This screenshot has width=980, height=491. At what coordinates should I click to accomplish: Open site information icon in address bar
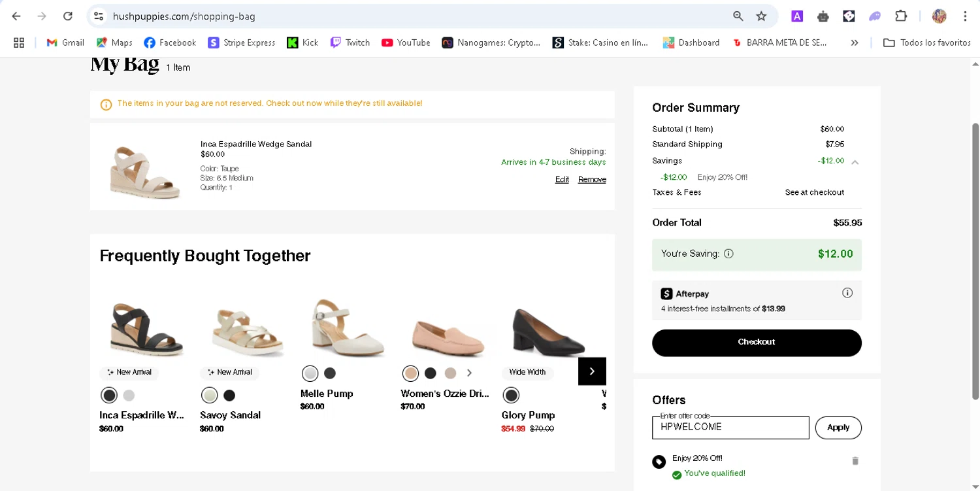[98, 16]
